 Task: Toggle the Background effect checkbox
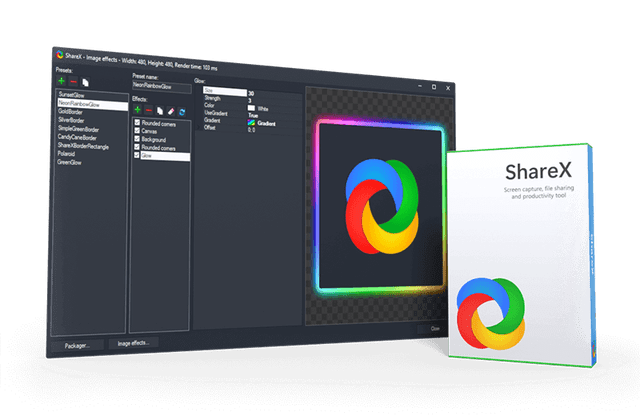(137, 139)
